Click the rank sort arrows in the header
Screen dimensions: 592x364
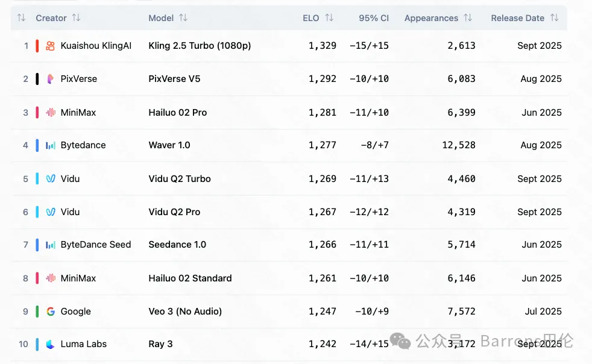click(21, 18)
